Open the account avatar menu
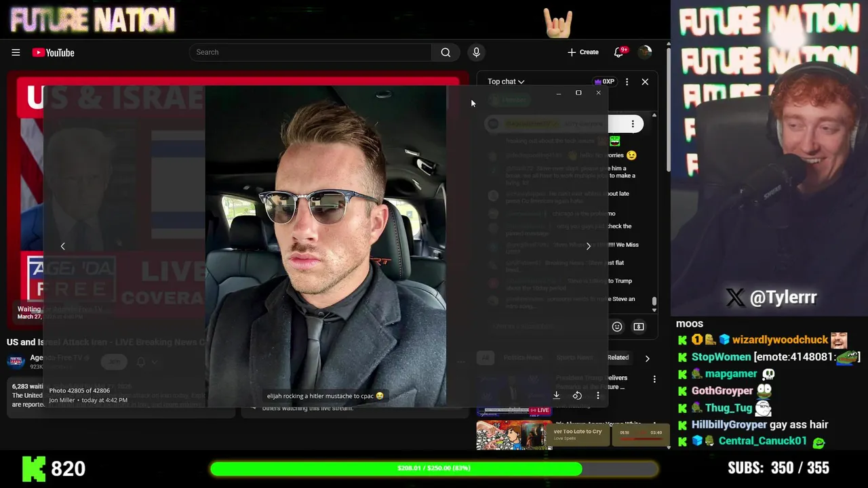 pos(645,52)
